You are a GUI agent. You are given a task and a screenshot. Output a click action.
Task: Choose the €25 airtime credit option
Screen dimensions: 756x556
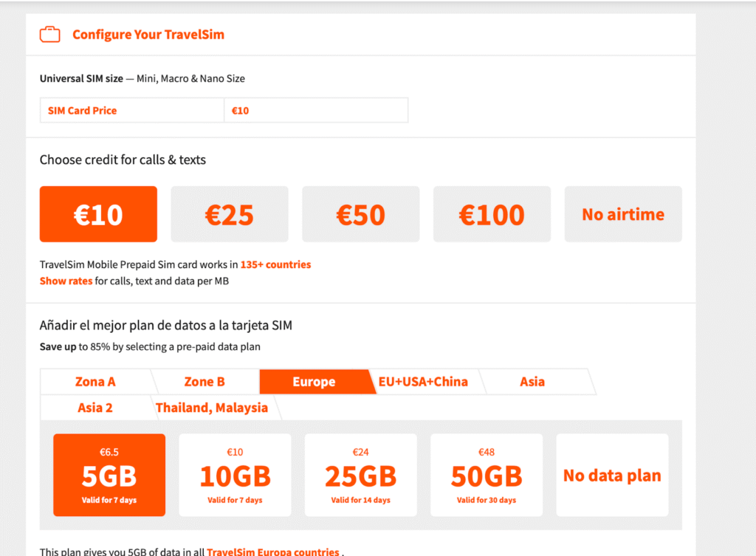[x=229, y=214]
